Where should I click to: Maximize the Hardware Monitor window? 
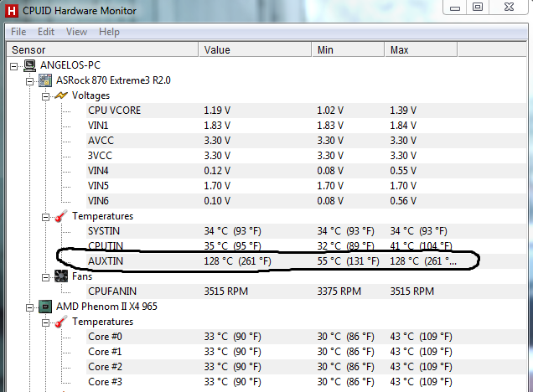coord(478,8)
